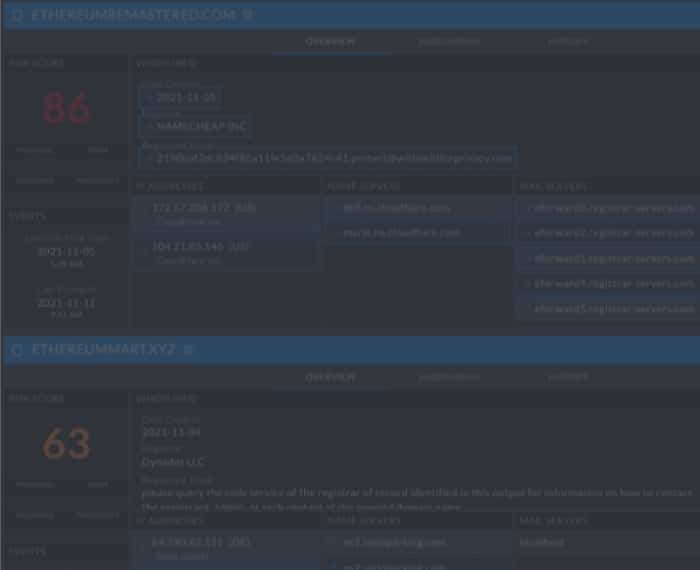Open History tab of ETHEREUMMART.XYZ card
The image size is (700, 570).
coord(568,378)
